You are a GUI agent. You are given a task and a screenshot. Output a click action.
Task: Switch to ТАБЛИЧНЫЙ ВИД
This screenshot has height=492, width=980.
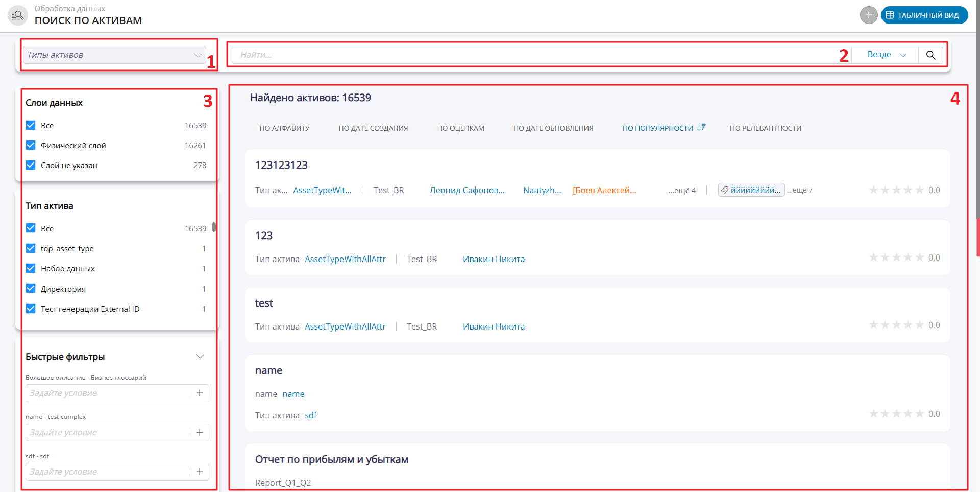[x=924, y=15]
